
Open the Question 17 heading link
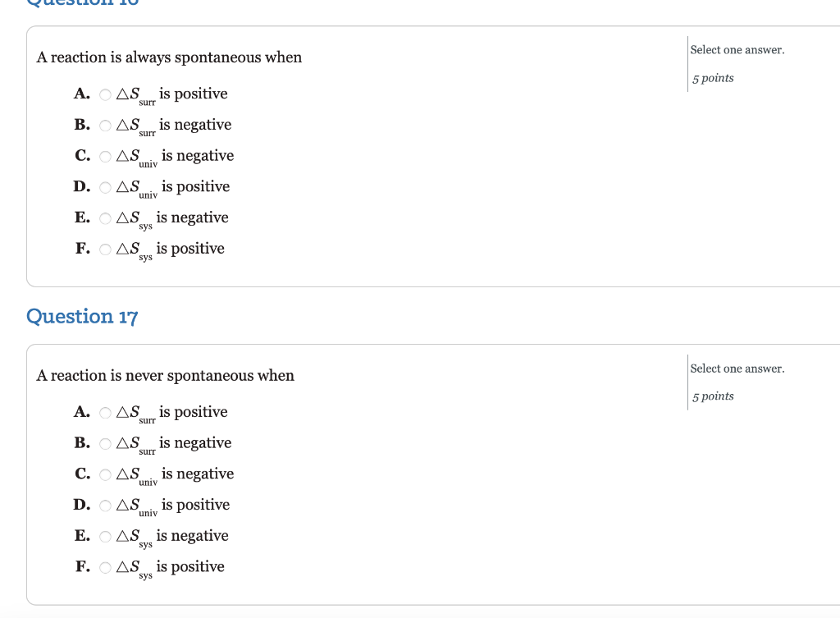pyautogui.click(x=81, y=316)
